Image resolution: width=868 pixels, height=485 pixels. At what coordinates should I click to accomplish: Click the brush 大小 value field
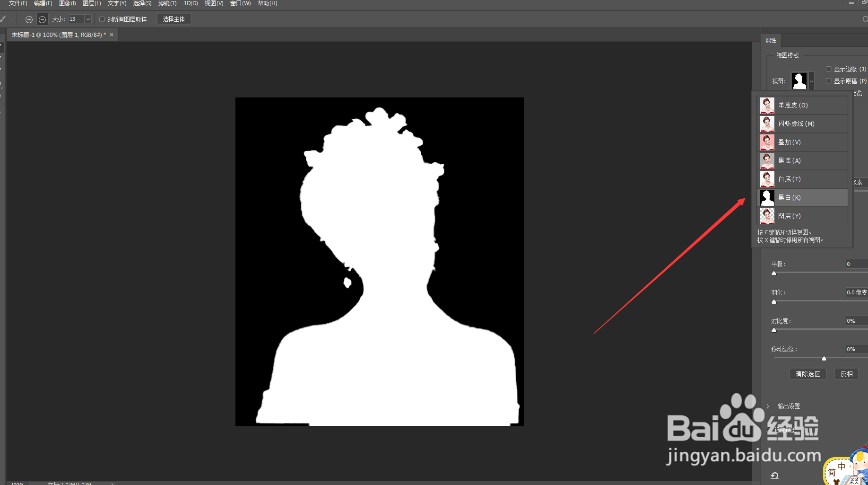coord(76,19)
